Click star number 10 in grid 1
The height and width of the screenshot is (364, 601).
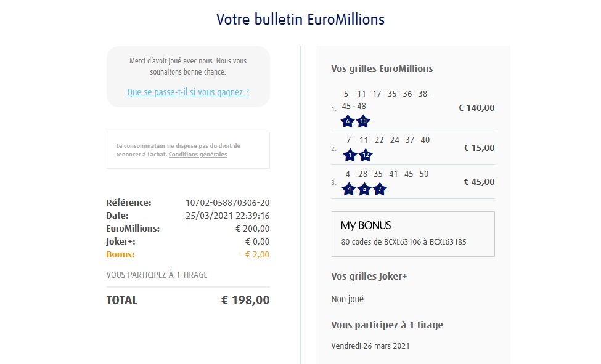(x=363, y=121)
